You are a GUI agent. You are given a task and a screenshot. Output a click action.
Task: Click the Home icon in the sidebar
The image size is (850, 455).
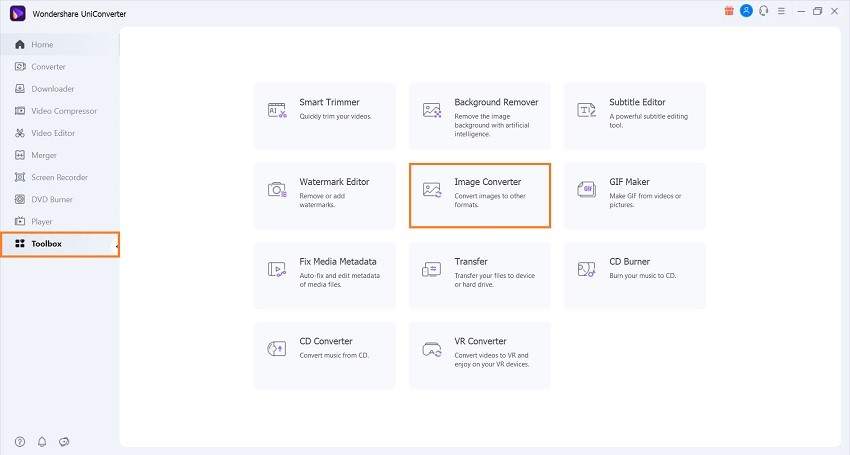(20, 44)
